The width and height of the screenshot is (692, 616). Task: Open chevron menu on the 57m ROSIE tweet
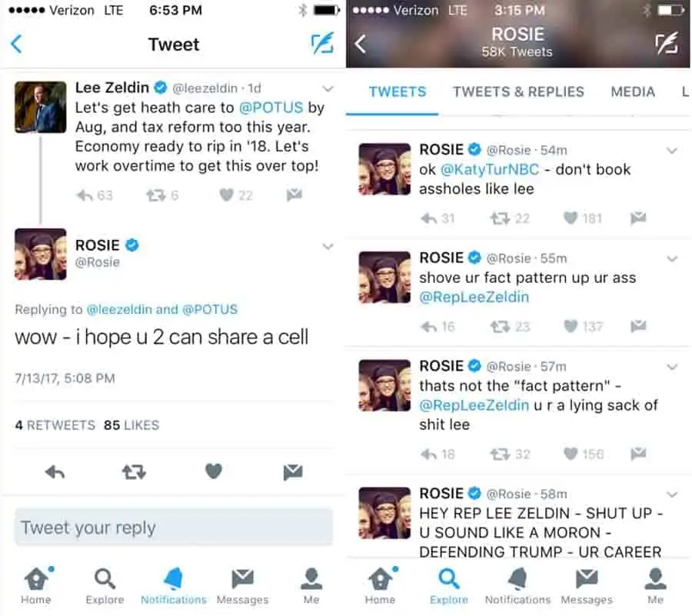coord(672,367)
